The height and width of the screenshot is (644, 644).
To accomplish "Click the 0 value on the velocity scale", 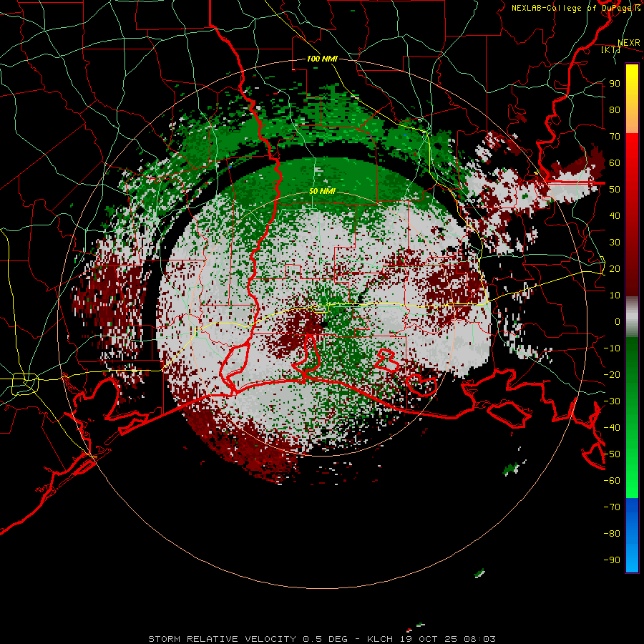I will (618, 322).
